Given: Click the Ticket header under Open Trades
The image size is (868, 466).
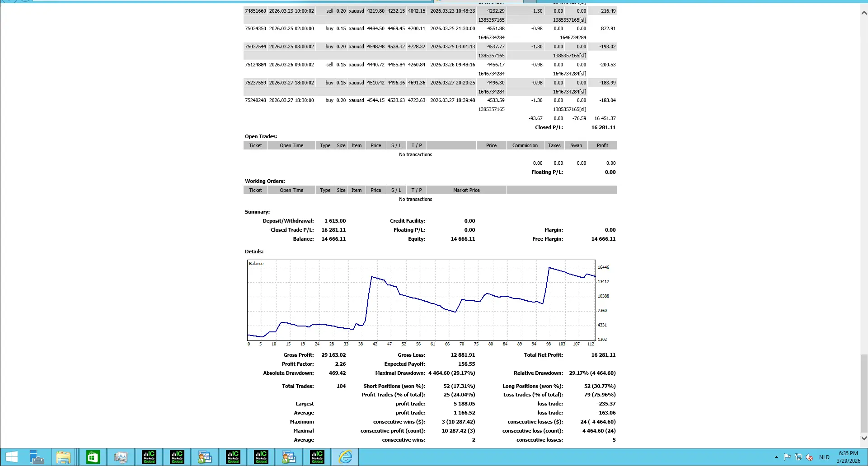Looking at the screenshot, I should tap(255, 145).
